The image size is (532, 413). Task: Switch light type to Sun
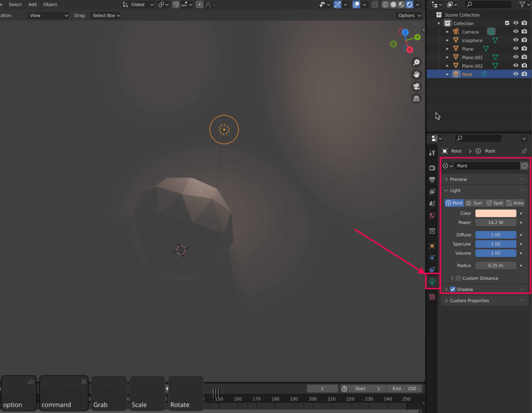point(474,203)
